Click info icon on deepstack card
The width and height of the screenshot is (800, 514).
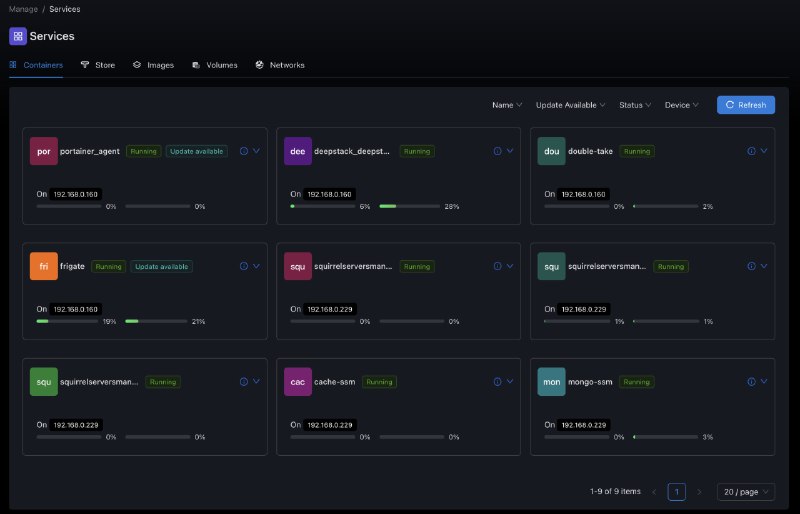pos(498,151)
